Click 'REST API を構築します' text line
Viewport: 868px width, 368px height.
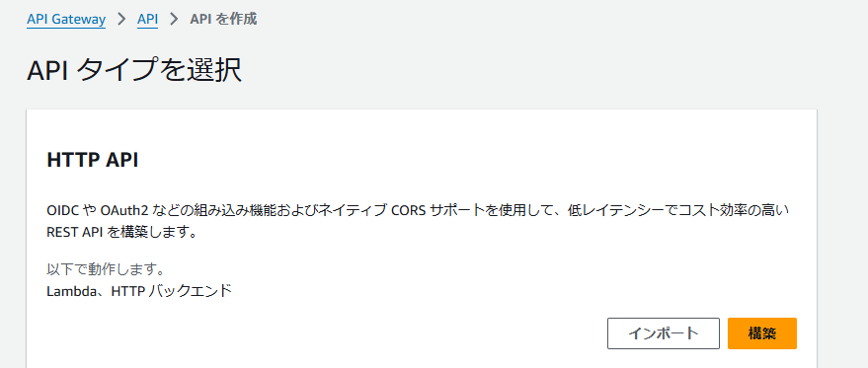click(x=121, y=233)
